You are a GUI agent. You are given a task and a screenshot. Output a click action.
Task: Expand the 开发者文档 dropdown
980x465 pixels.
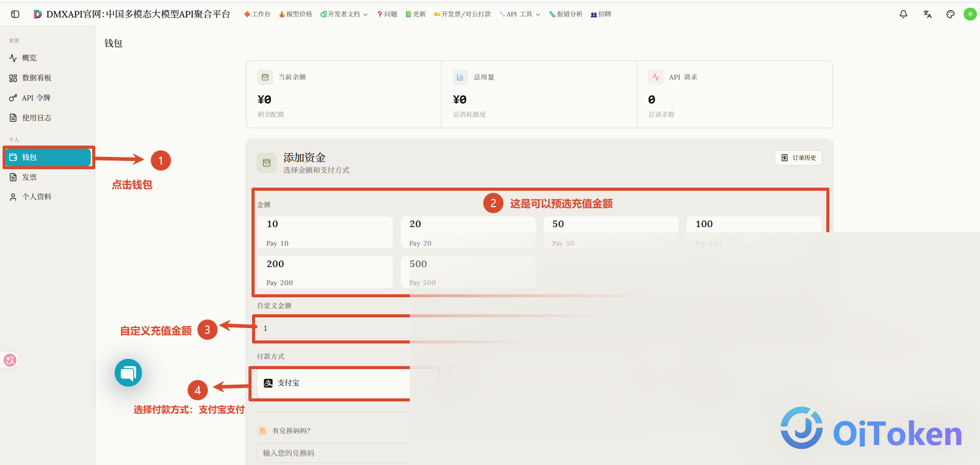[x=344, y=14]
